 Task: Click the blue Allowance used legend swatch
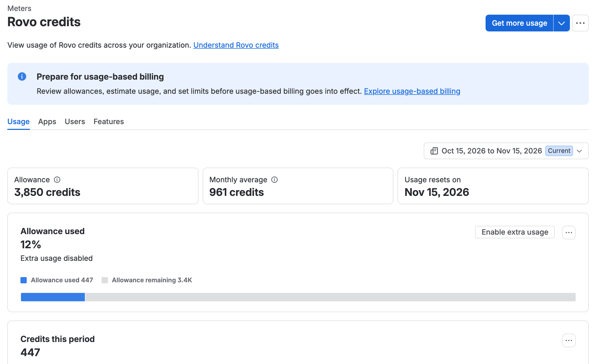[24, 280]
